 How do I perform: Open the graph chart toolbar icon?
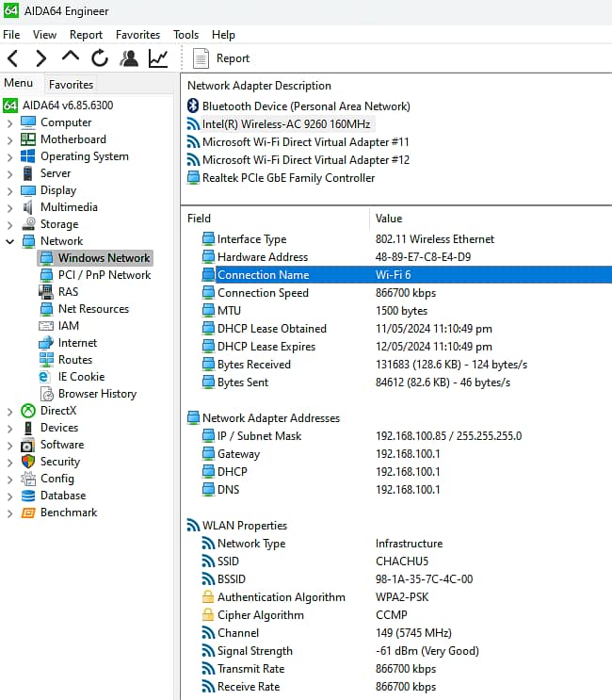pos(158,58)
